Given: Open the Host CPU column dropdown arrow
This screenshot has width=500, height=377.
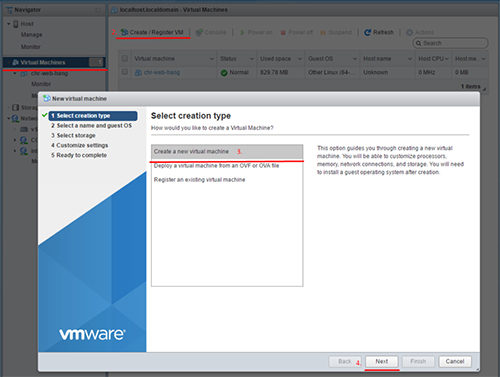Looking at the screenshot, I should point(447,59).
